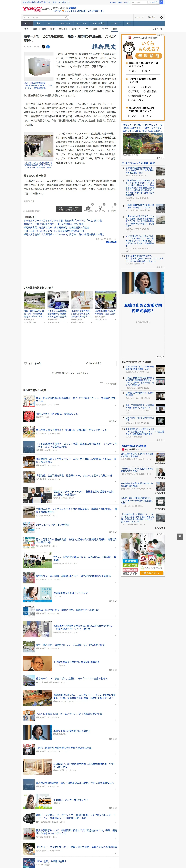This screenshot has width=186, height=868.
Task: Select the ある radio button
Action: (x=130, y=71)
